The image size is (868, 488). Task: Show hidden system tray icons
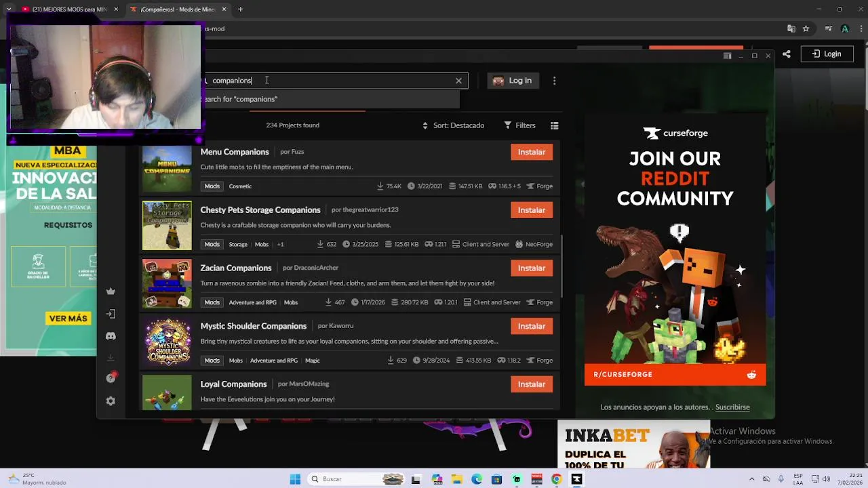(752, 479)
